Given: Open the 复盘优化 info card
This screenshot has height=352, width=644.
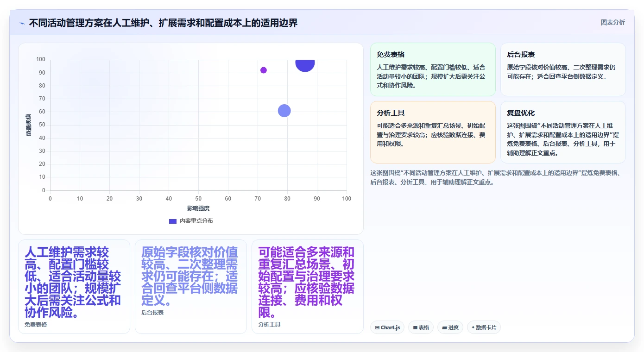Looking at the screenshot, I should [563, 132].
